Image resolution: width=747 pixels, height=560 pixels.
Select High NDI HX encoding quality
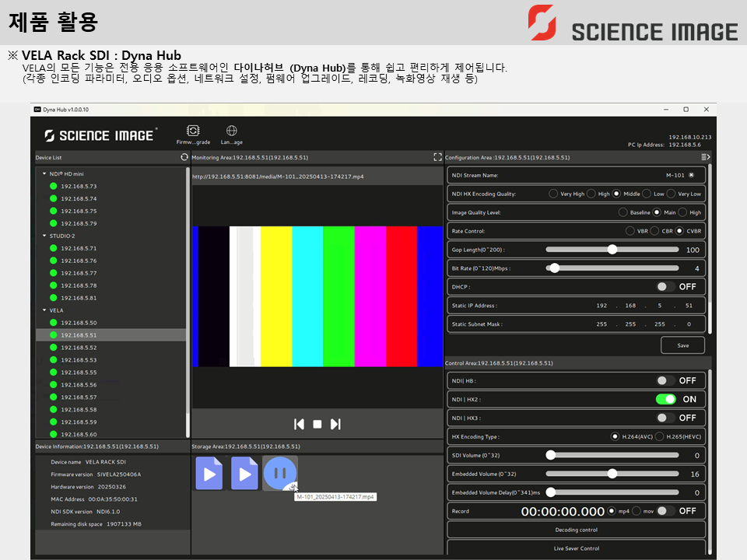pyautogui.click(x=591, y=194)
